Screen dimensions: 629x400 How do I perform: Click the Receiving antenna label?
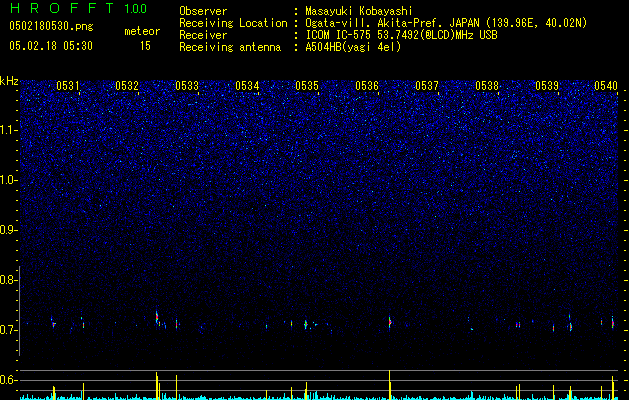coord(230,47)
